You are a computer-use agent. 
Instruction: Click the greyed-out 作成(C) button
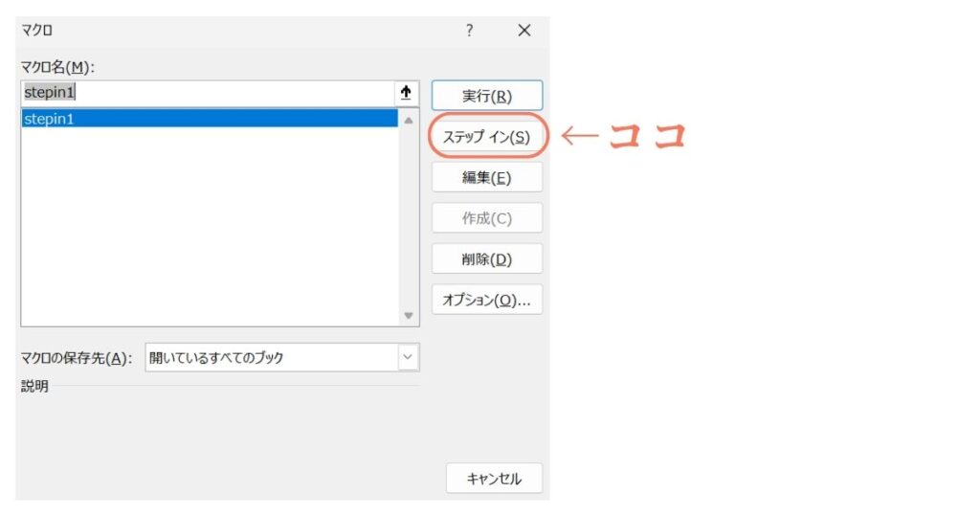point(487,218)
